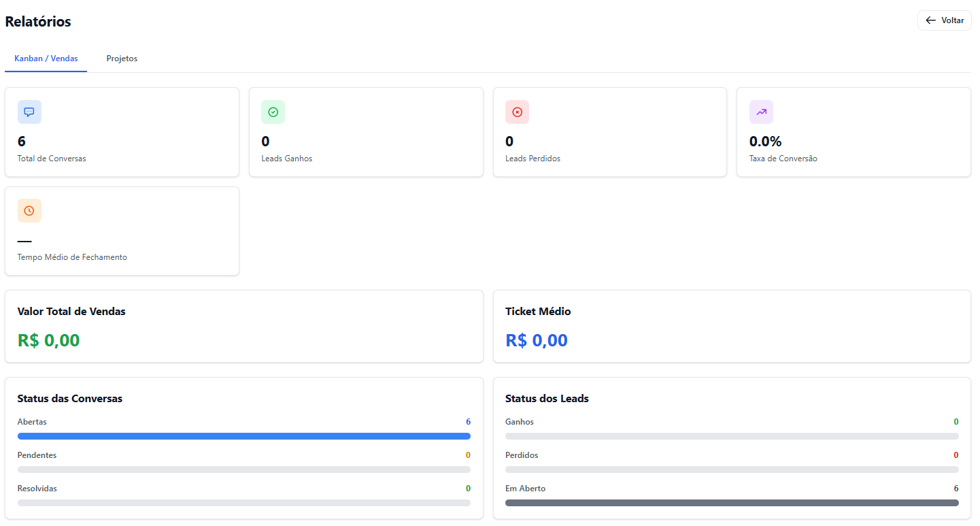The width and height of the screenshot is (980, 526).
Task: Click the blue Abertas progress bar
Action: click(244, 435)
